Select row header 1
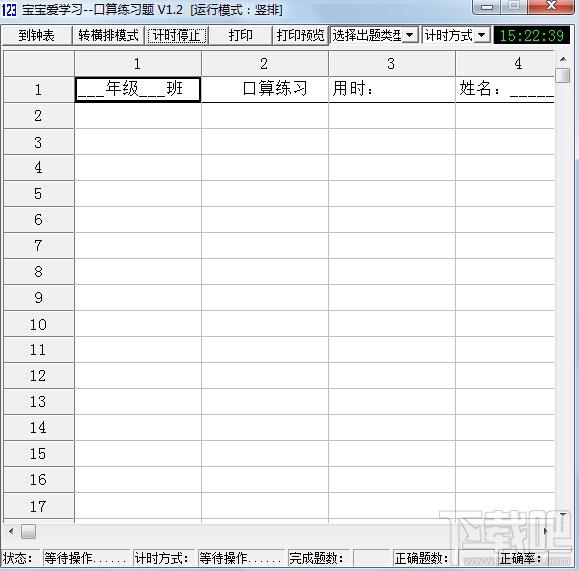Viewport: 579px width, 571px height. click(x=38, y=90)
